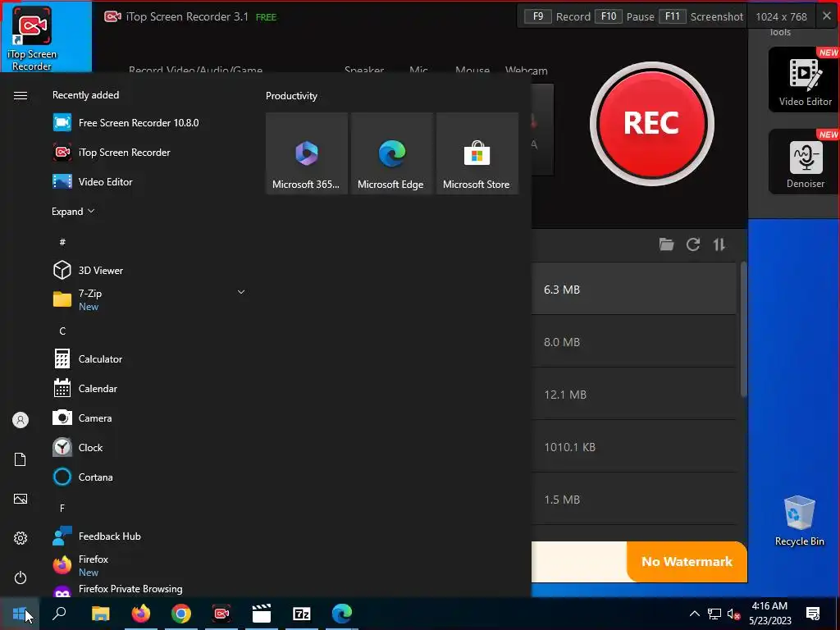Viewport: 840px width, 630px height.
Task: Open the Microsoft Store tile
Action: (477, 153)
